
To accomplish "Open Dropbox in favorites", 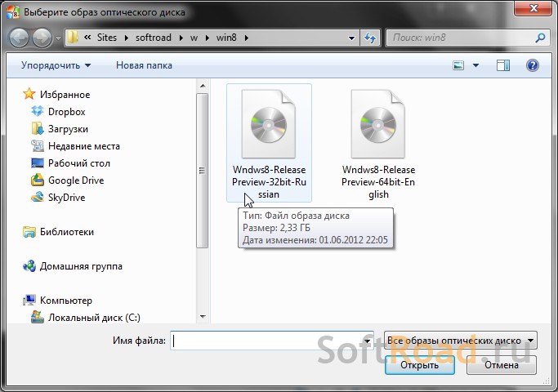I will [x=66, y=112].
